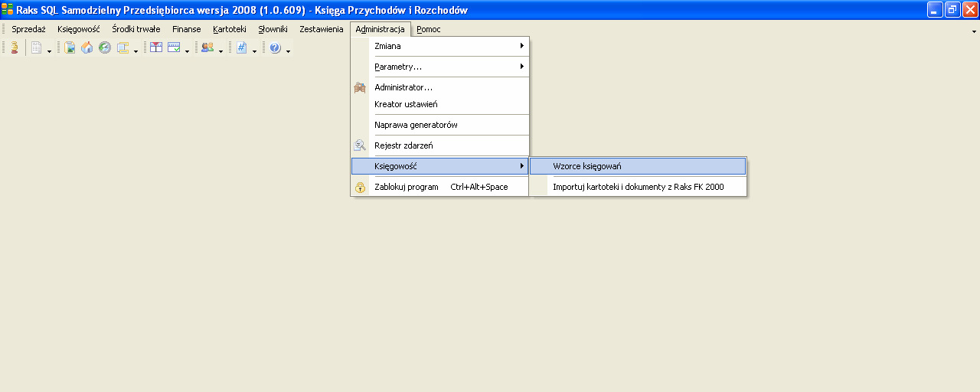
Task: Click the Administrator menu icon
Action: pyautogui.click(x=360, y=87)
